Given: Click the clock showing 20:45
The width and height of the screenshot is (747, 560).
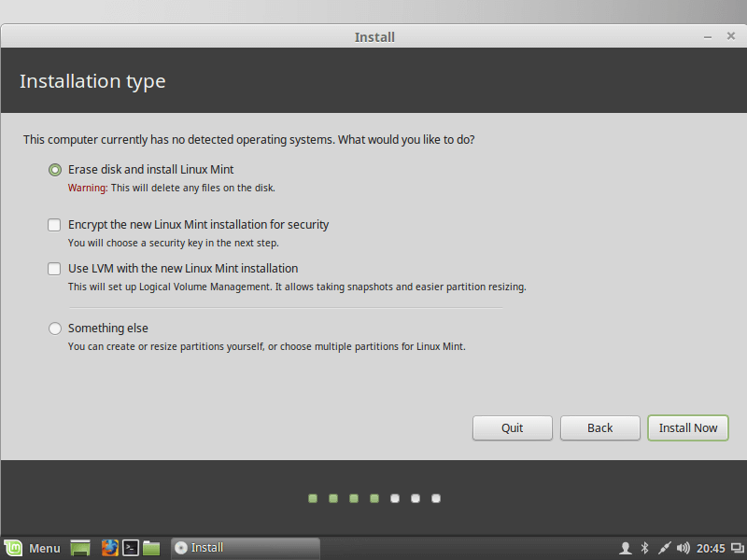Looking at the screenshot, I should 711,548.
